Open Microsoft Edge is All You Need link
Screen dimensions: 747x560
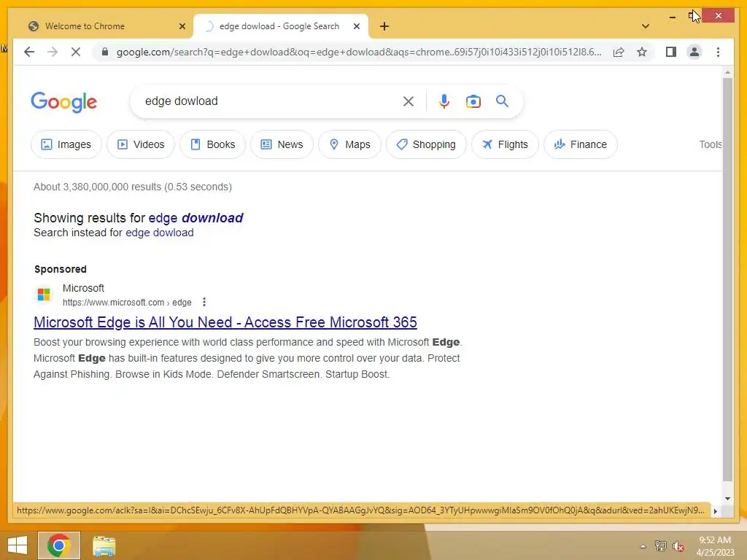point(225,322)
